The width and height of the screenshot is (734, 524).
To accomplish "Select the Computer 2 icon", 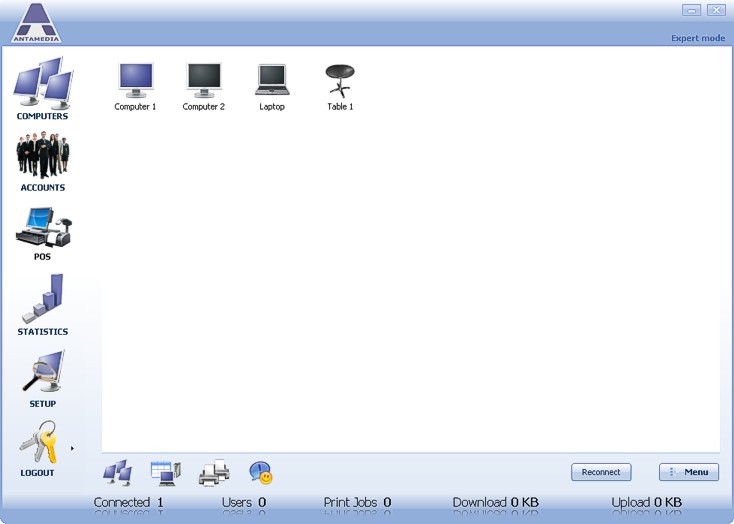I will pos(204,80).
